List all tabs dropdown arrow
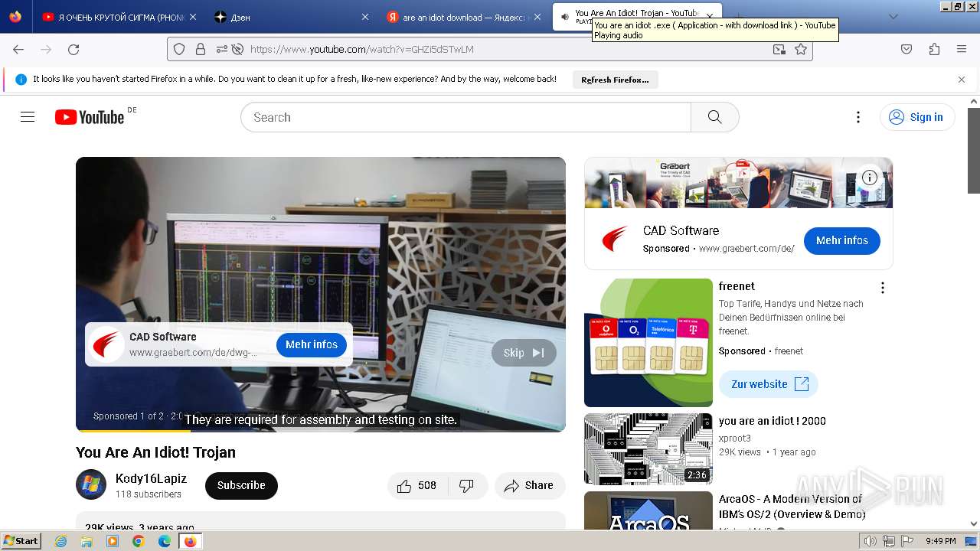The image size is (980, 551). tap(893, 16)
